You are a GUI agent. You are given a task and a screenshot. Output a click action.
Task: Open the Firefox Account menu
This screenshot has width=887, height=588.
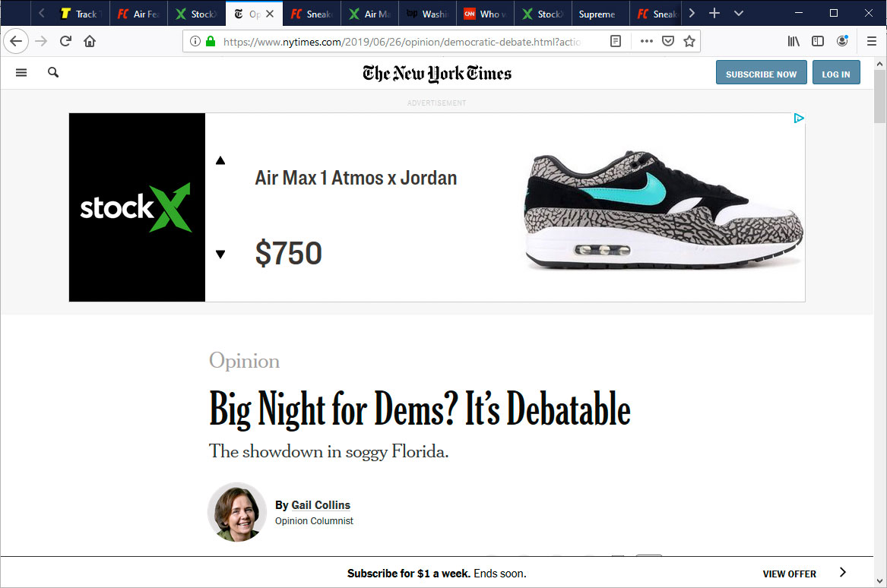tap(844, 41)
